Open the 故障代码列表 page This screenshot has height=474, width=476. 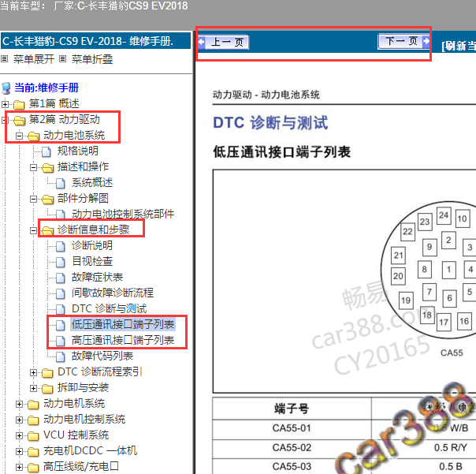point(102,356)
